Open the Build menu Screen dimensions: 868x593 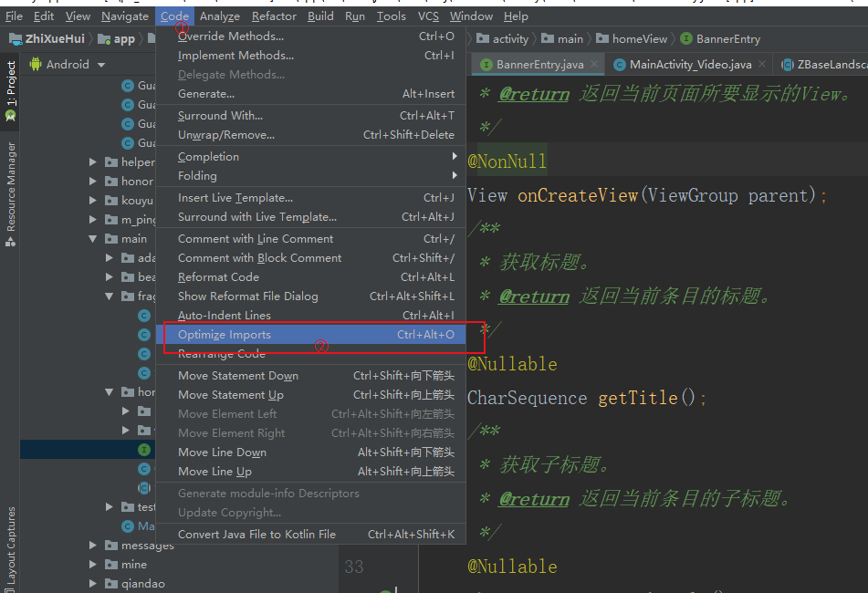(320, 16)
